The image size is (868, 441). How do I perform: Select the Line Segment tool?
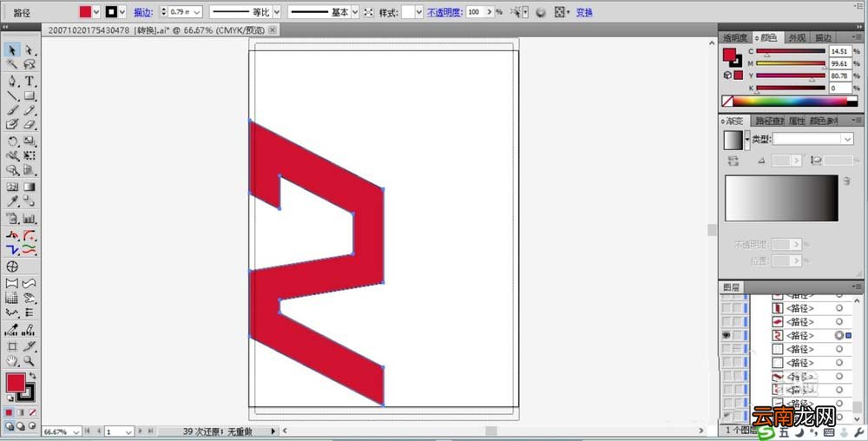click(11, 96)
